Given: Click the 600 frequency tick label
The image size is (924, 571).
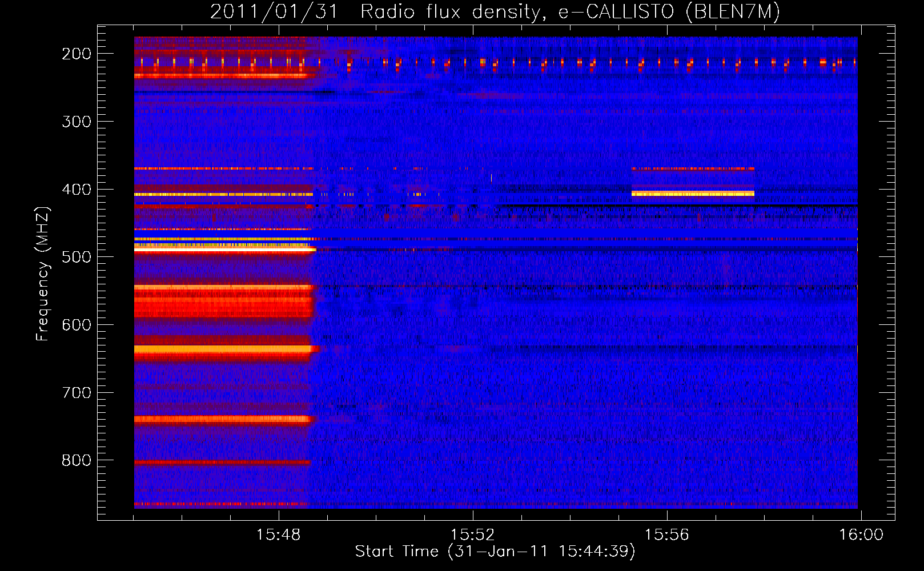Looking at the screenshot, I should pyautogui.click(x=77, y=325).
